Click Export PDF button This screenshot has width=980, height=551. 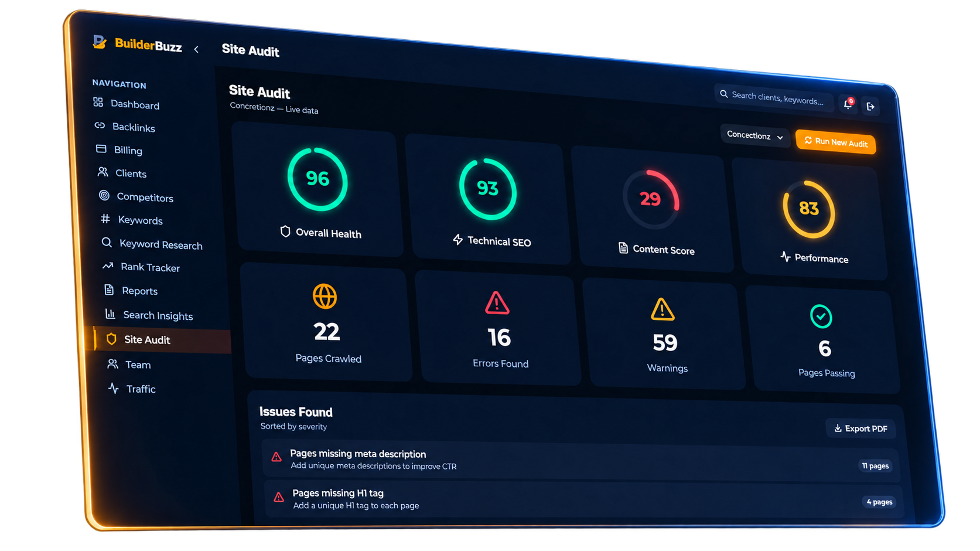861,428
